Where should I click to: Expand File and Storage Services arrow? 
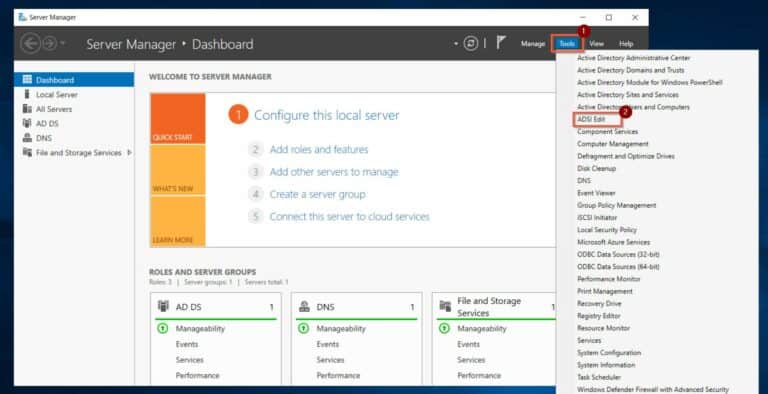[x=129, y=153]
